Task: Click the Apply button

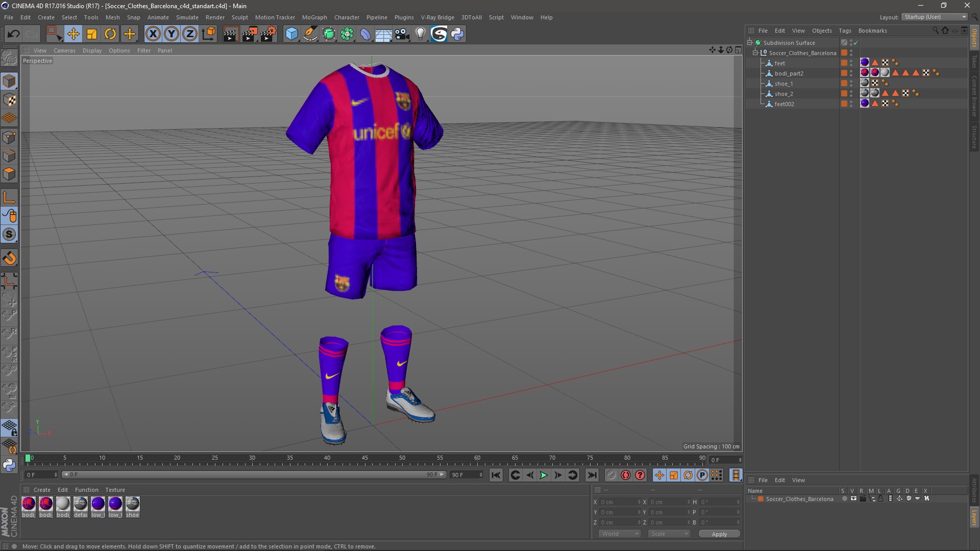Action: (719, 534)
